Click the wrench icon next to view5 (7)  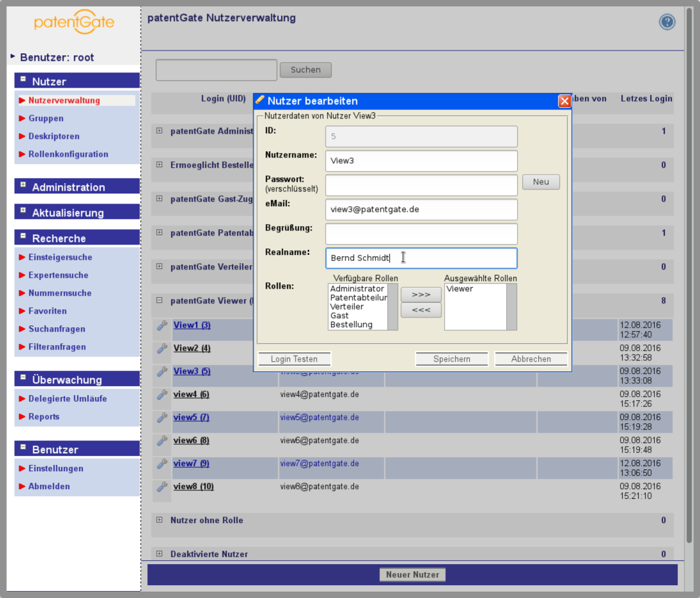(162, 418)
